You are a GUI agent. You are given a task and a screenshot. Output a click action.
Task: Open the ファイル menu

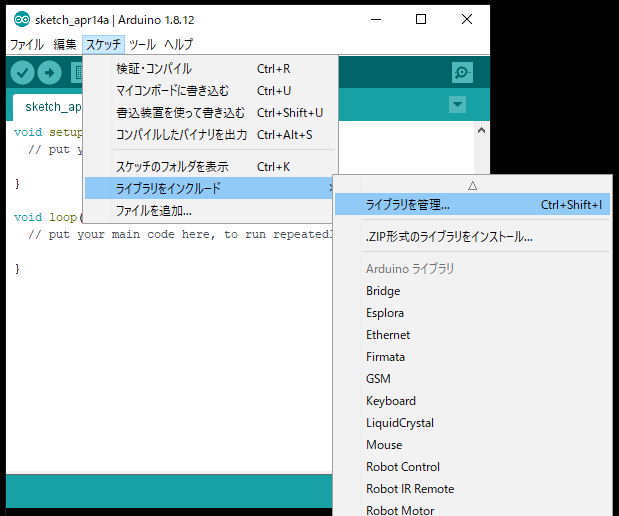[x=26, y=44]
